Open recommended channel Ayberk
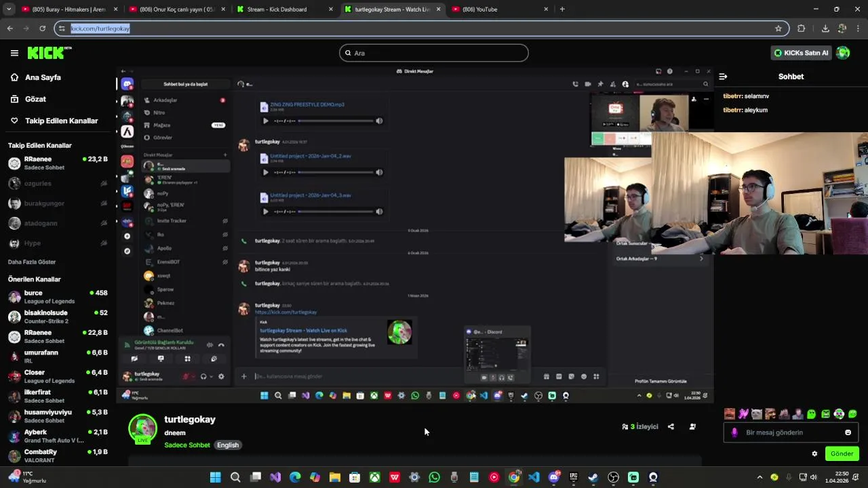The image size is (868, 488). pos(58,436)
